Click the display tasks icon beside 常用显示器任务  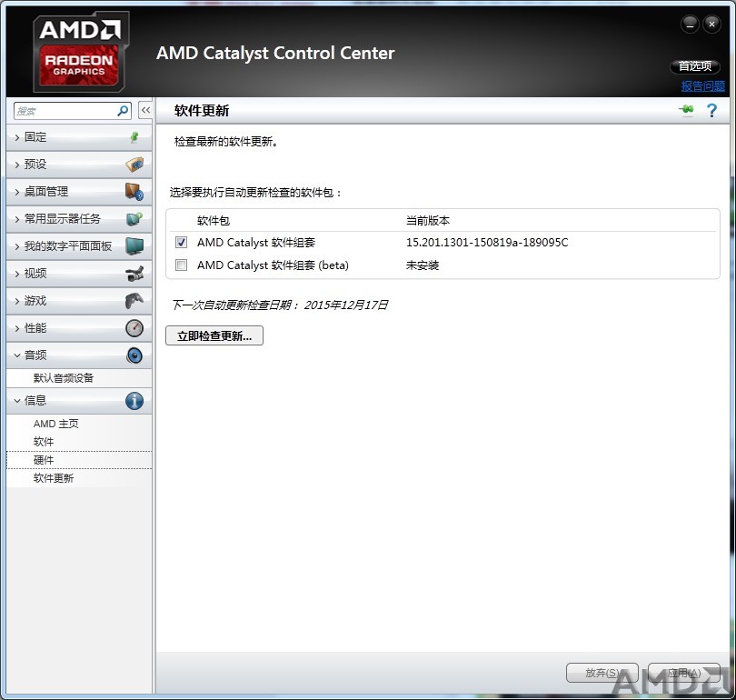134,219
